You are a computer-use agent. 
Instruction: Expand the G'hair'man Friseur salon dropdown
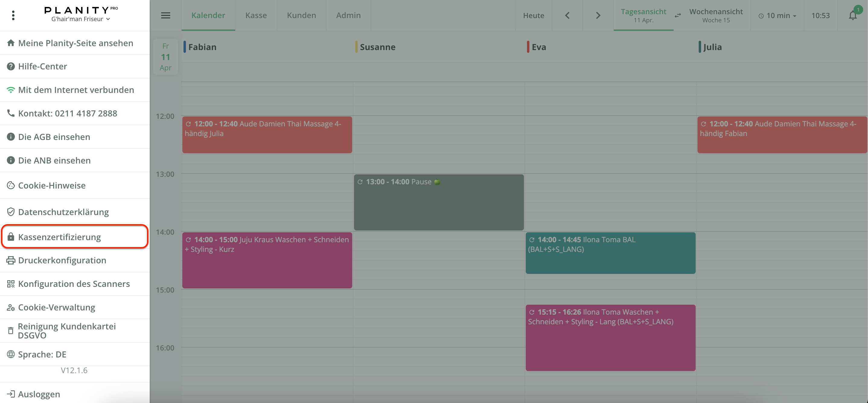click(81, 19)
